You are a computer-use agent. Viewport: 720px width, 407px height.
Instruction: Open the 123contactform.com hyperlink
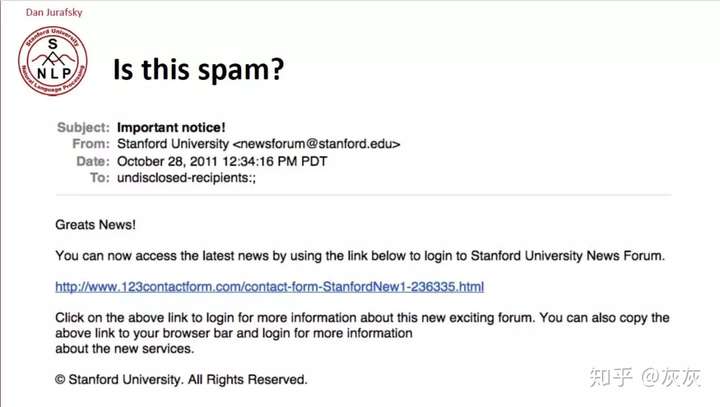pos(270,287)
